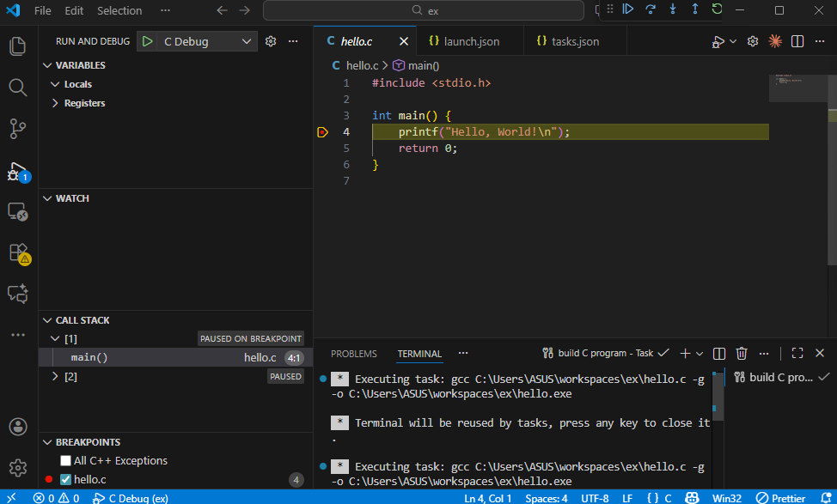Screen dimensions: 837x504
Task: Enable the All C++ Exceptions checkbox
Action: [x=66, y=461]
